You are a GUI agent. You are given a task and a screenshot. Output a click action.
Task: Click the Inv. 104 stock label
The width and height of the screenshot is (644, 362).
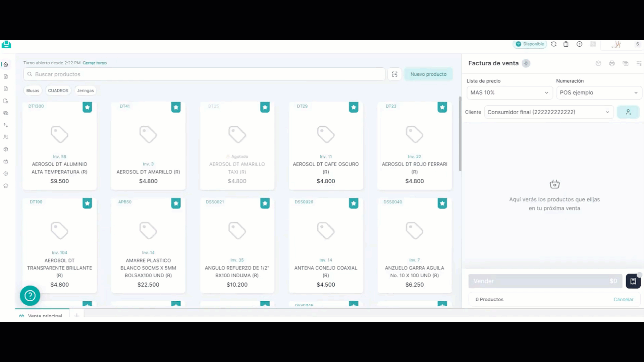tap(59, 253)
